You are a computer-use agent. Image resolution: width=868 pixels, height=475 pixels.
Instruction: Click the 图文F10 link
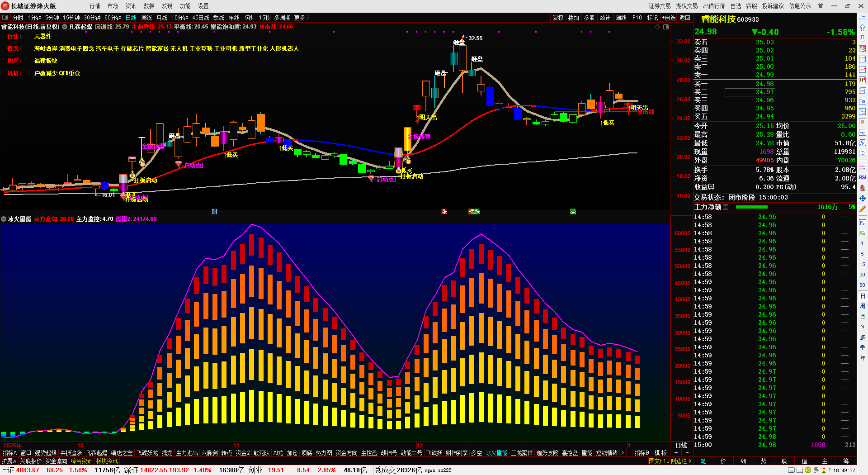pyautogui.click(x=659, y=461)
